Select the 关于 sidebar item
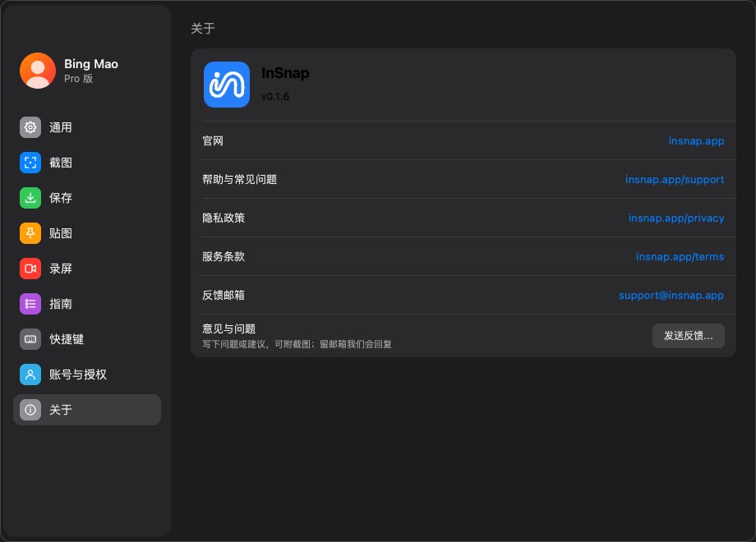 coord(87,410)
